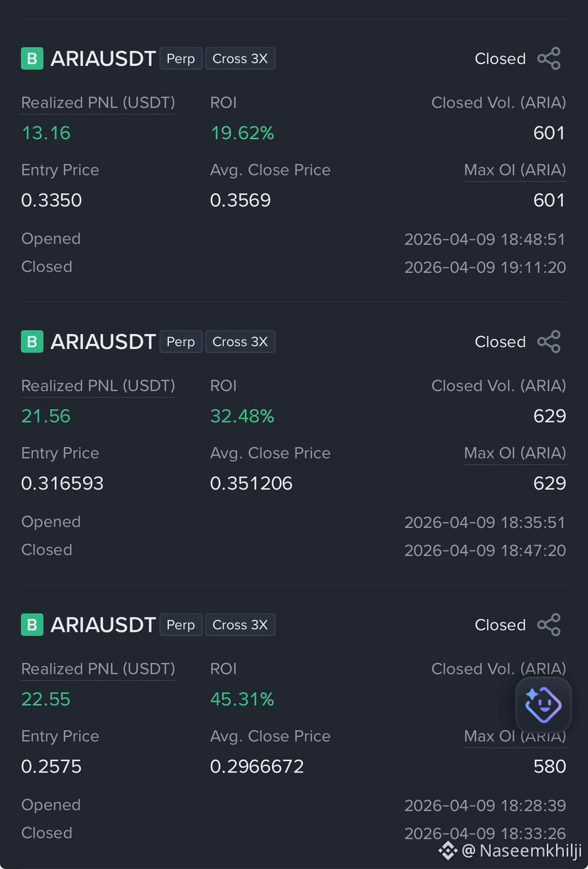This screenshot has width=588, height=869.
Task: Open the floating AI assistant face icon
Action: click(x=543, y=705)
